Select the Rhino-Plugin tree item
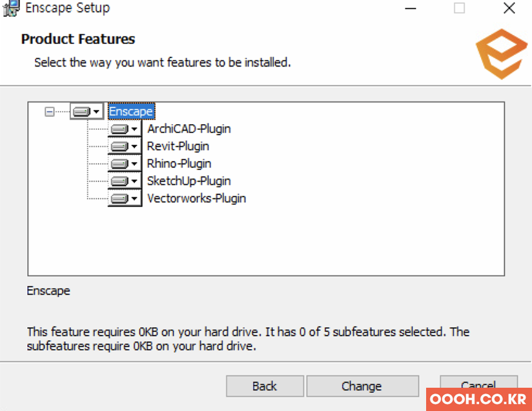Screen dimensions: 532x411 [179, 163]
